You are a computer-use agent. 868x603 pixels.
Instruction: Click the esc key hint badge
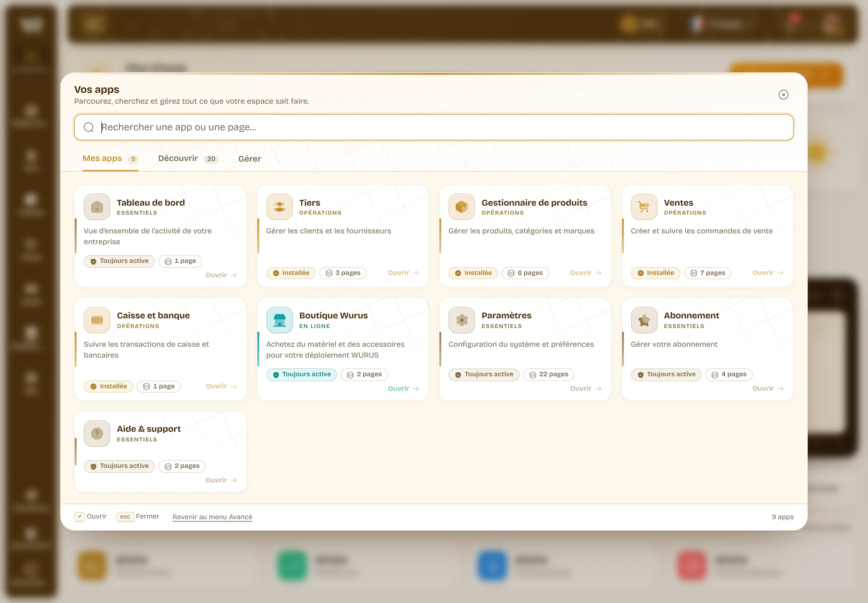point(125,516)
